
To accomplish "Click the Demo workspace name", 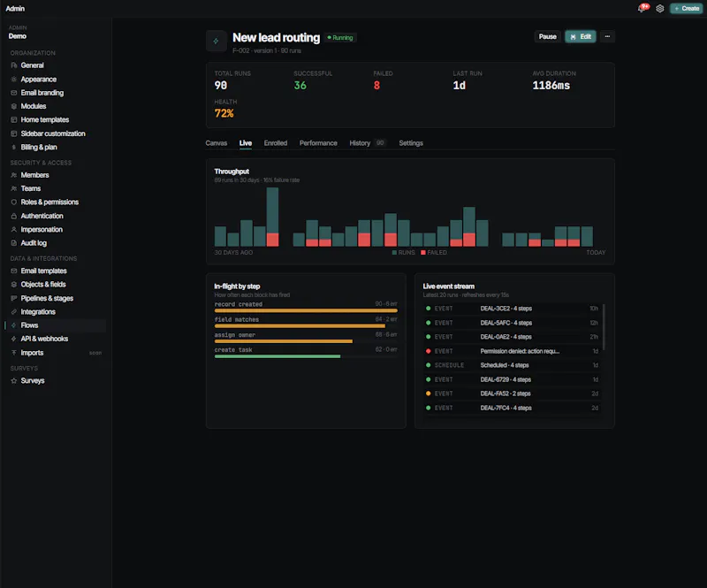I will [18, 36].
